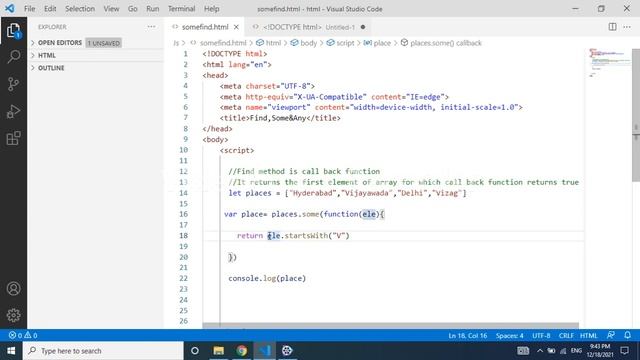640x360 pixels.
Task: Open editor More Actions ellipsis
Action: coord(627,27)
